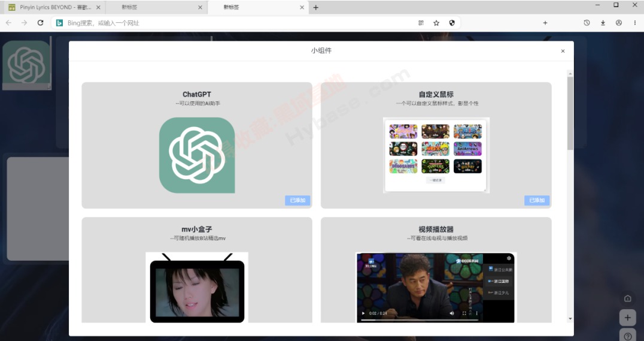Click the --可看在线电视与播放视频 description
Viewport: 644px width, 341px height.
point(437,238)
